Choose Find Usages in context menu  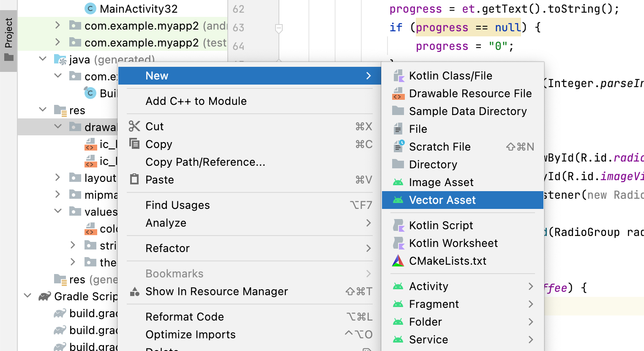click(x=177, y=205)
